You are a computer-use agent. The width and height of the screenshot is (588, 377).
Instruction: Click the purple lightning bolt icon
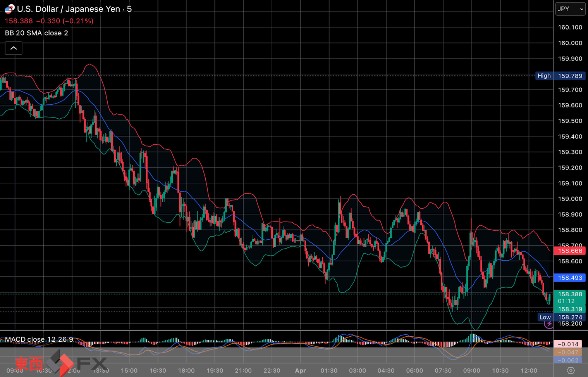click(548, 324)
